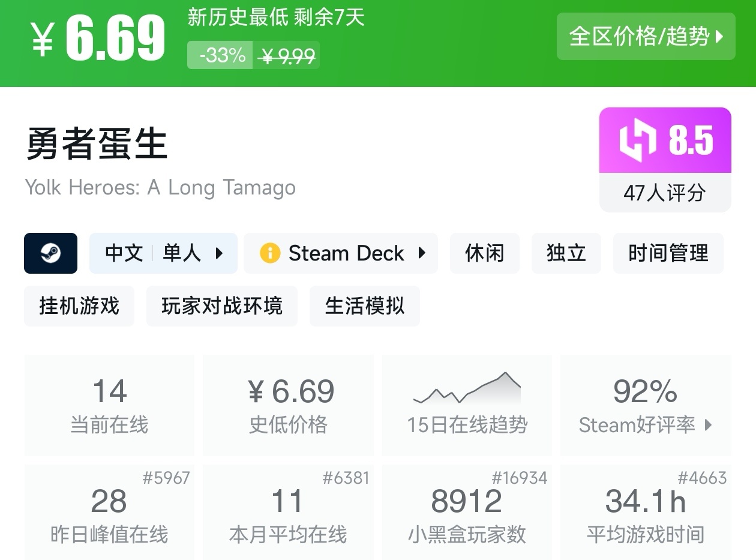The image size is (756, 560).
Task: Select the 独立 tag
Action: [566, 253]
